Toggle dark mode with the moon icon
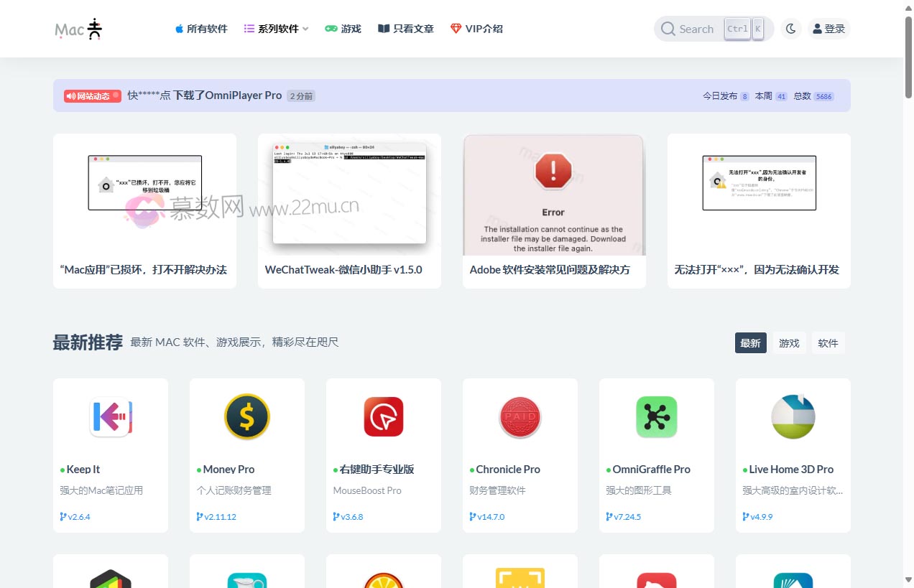The image size is (914, 588). tap(790, 29)
